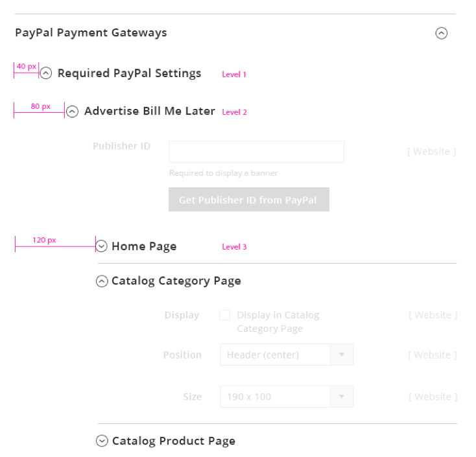Click the 190 x 100 size selector
Image resolution: width=476 pixels, height=457 pixels.
pos(275,397)
